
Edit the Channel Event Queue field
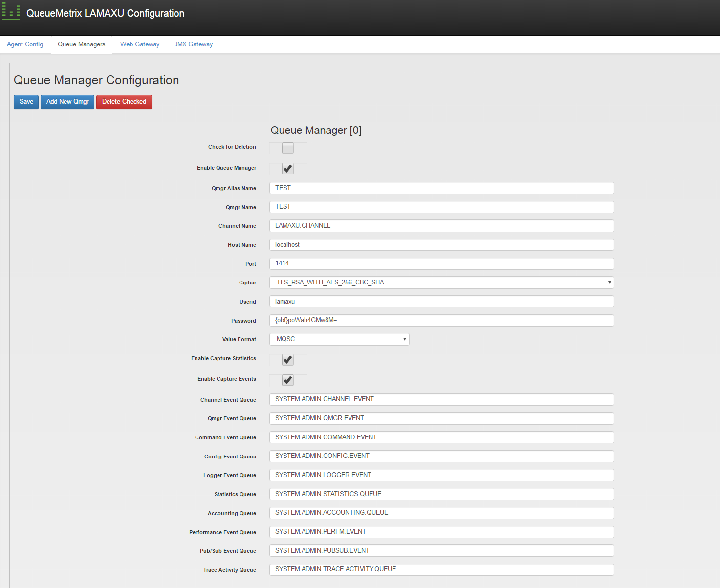pyautogui.click(x=441, y=400)
